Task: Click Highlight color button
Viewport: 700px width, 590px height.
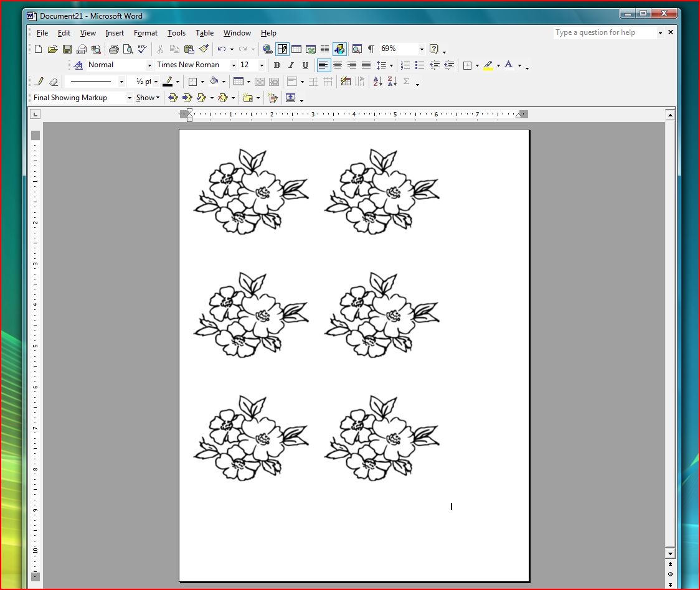Action: click(488, 65)
